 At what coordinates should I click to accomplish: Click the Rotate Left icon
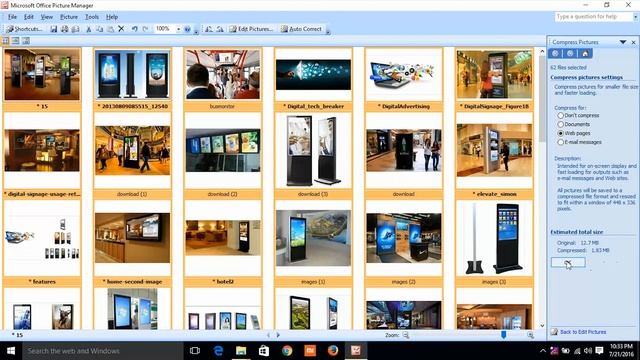(209, 29)
